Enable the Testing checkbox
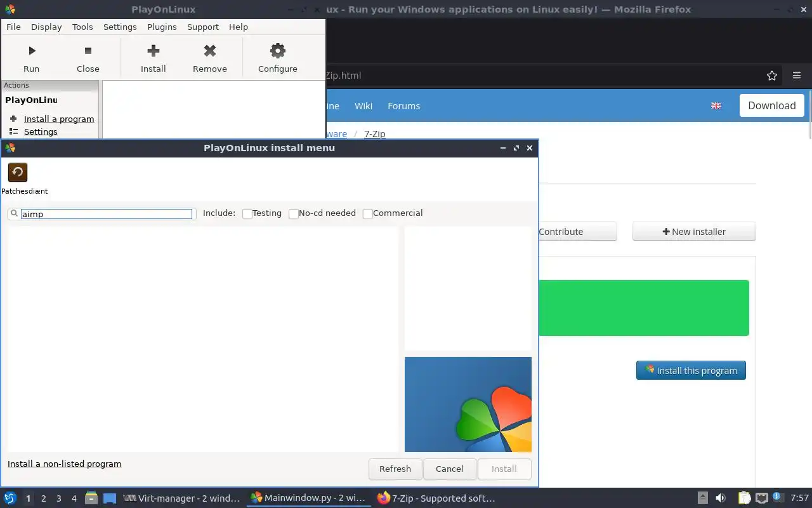812x508 pixels. click(247, 214)
